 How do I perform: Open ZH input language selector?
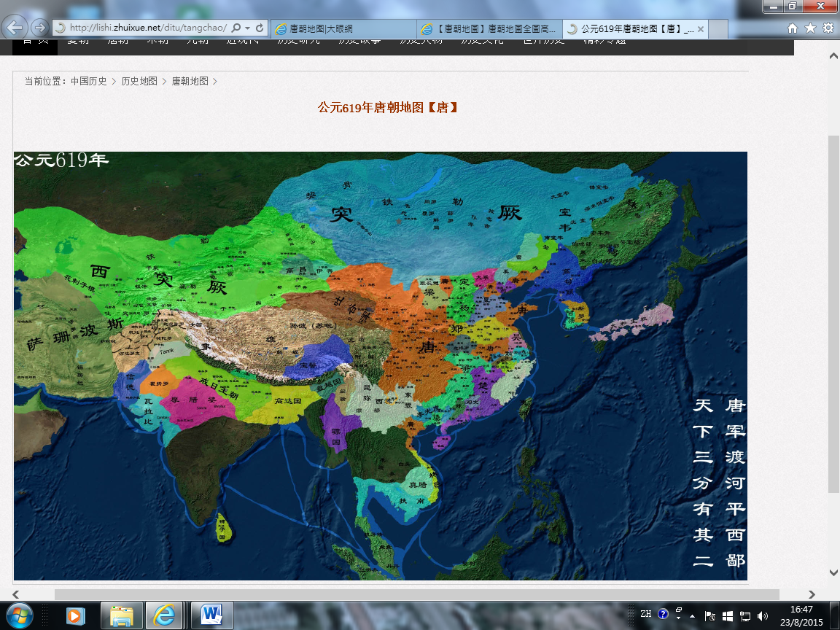click(645, 614)
